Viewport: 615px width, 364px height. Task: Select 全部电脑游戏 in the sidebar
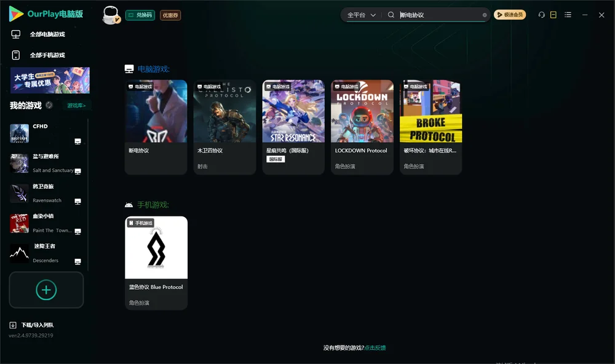(46, 34)
